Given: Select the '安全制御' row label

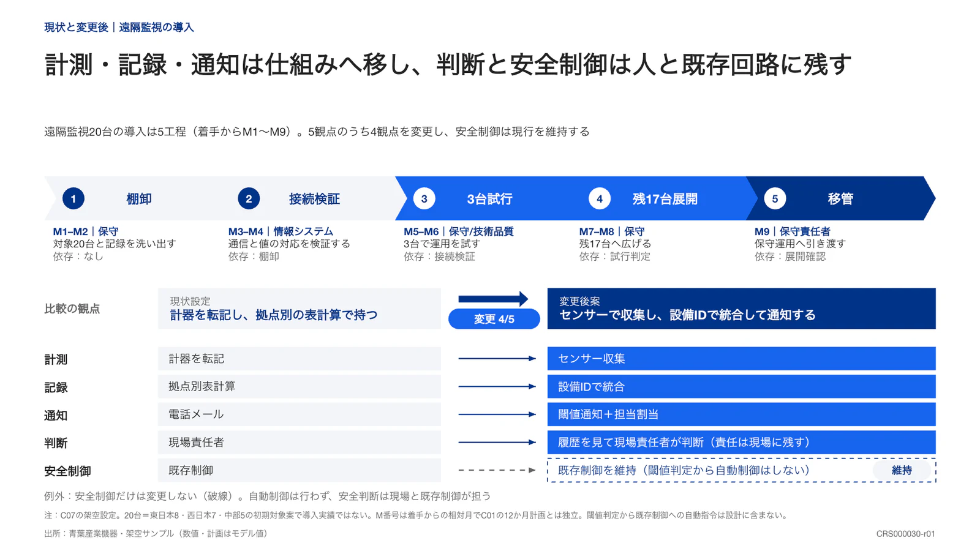Looking at the screenshot, I should tap(67, 471).
